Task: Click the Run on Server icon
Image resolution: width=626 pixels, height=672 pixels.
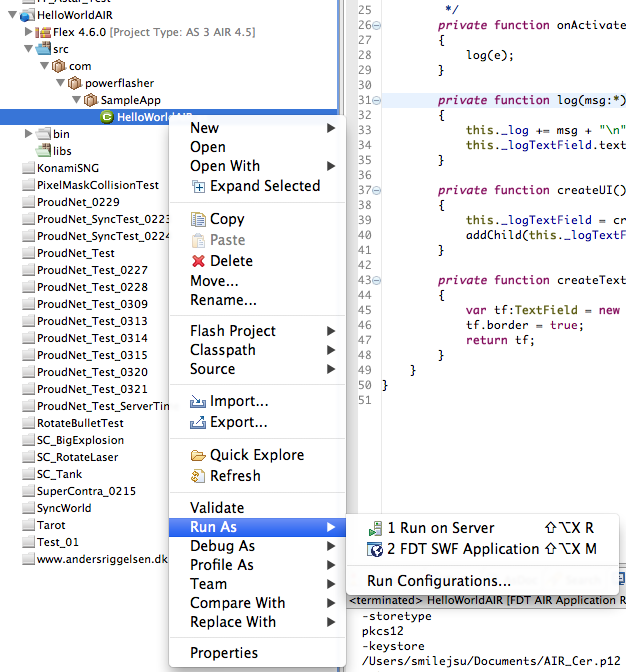Action: click(375, 528)
